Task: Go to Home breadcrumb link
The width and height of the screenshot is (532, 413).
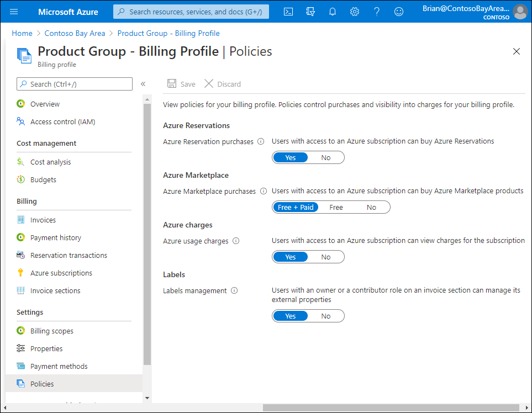Action: click(22, 33)
